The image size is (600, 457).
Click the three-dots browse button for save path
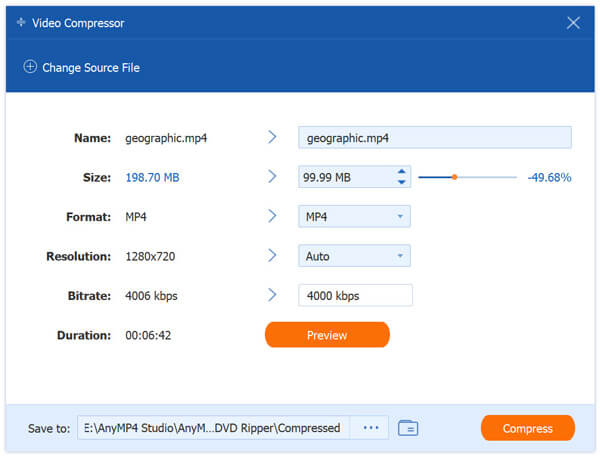371,428
